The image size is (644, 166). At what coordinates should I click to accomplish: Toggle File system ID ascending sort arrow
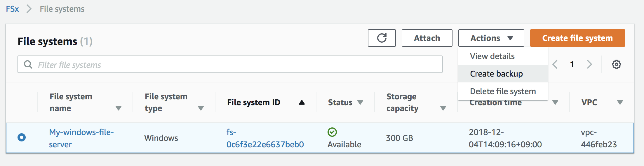click(302, 102)
